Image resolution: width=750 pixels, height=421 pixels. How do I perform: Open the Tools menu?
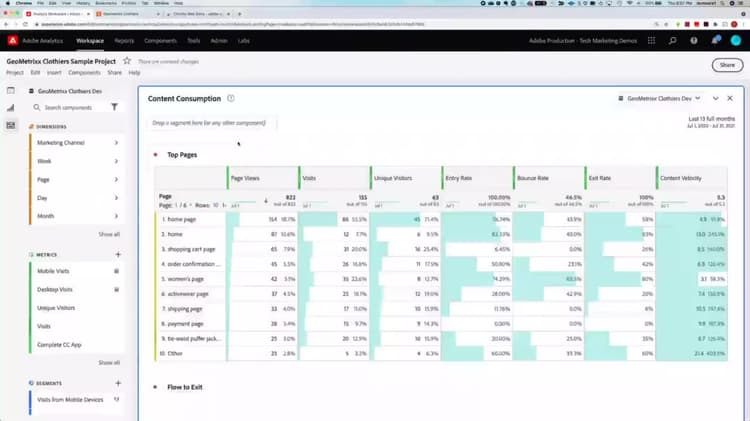coord(194,41)
